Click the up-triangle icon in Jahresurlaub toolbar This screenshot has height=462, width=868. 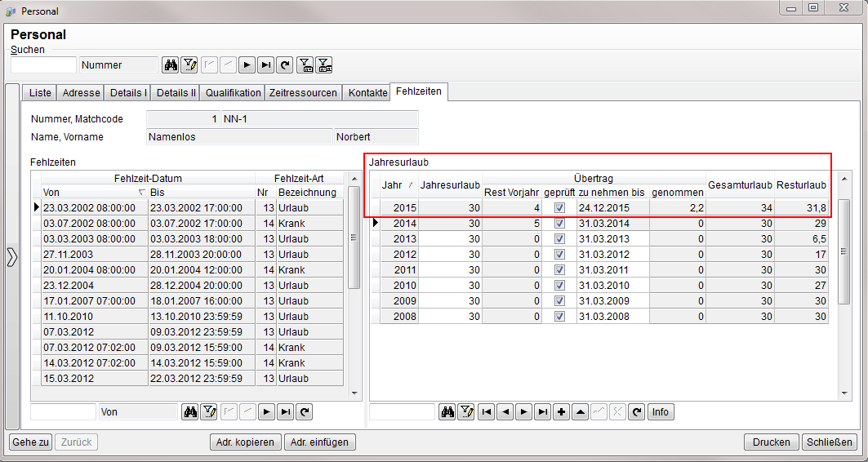[580, 412]
